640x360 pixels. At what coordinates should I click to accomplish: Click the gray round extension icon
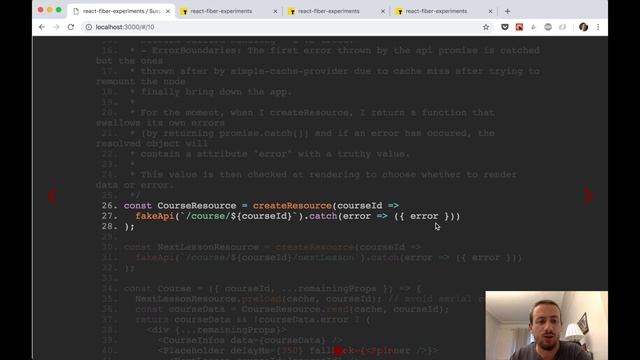[x=548, y=27]
